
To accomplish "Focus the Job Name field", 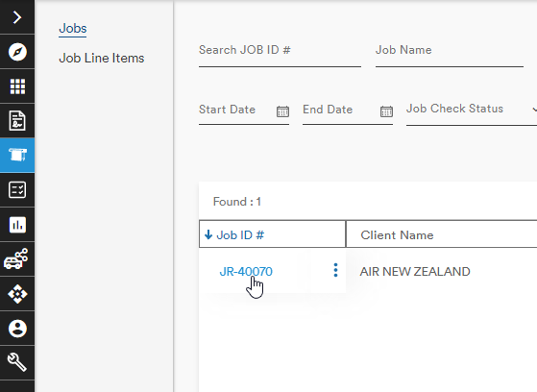I will point(450,55).
